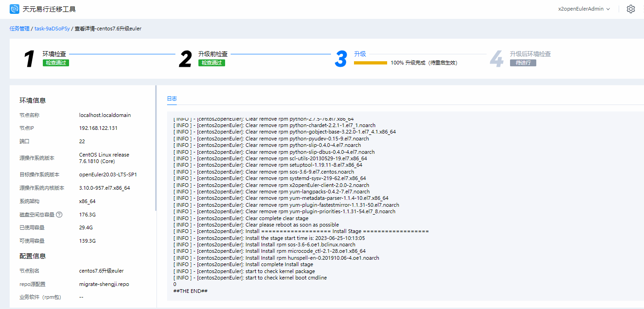Screen dimensions: 644x309
Task: Click log line removing python-pyudev rpm
Action: [271, 139]
